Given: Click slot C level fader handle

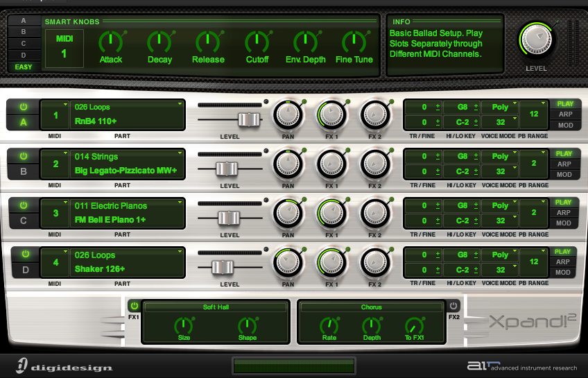Looking at the screenshot, I should (229, 218).
